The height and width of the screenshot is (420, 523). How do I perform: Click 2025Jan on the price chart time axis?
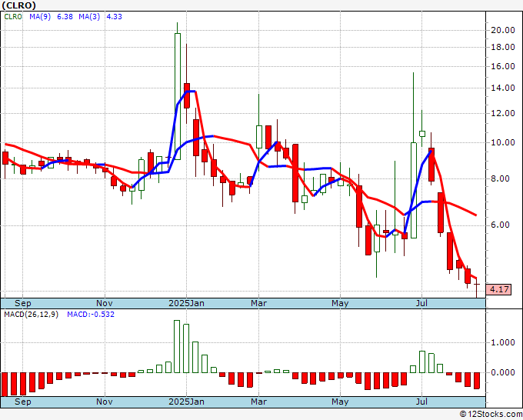(186, 303)
